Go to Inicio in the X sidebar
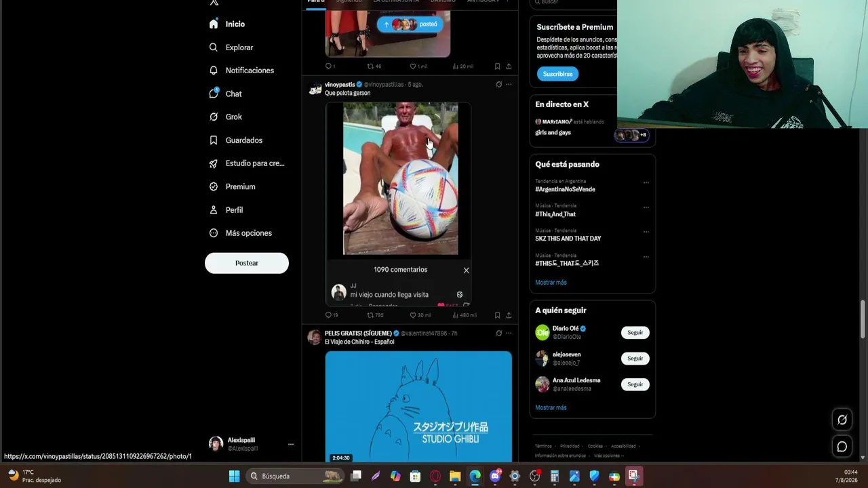 (227, 24)
